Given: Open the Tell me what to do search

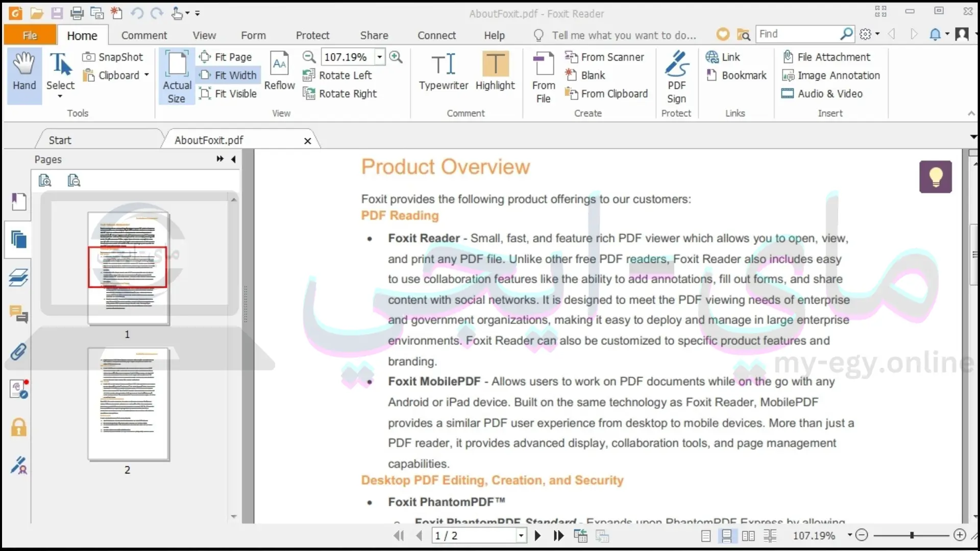Looking at the screenshot, I should (x=624, y=35).
